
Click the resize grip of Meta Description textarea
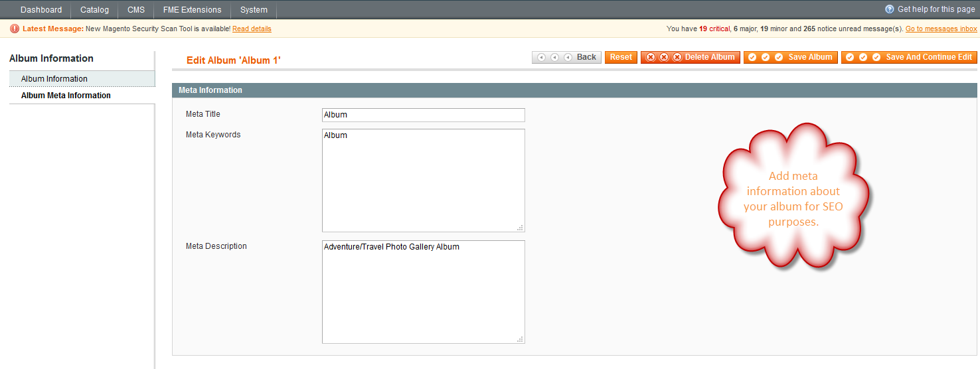click(520, 339)
